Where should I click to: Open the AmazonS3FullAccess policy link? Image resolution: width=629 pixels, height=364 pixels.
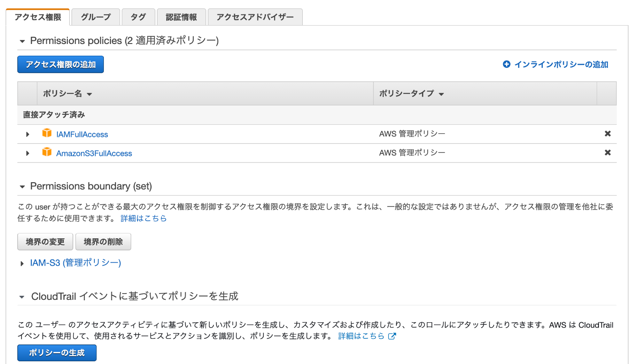pyautogui.click(x=94, y=153)
